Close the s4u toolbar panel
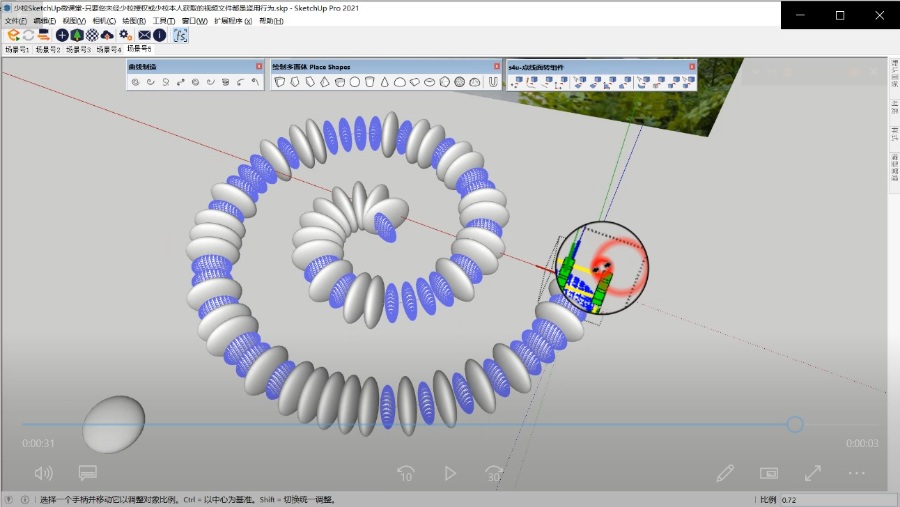 pyautogui.click(x=692, y=67)
